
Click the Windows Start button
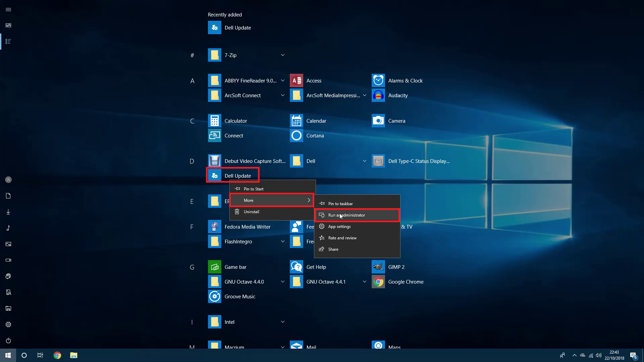(x=8, y=355)
